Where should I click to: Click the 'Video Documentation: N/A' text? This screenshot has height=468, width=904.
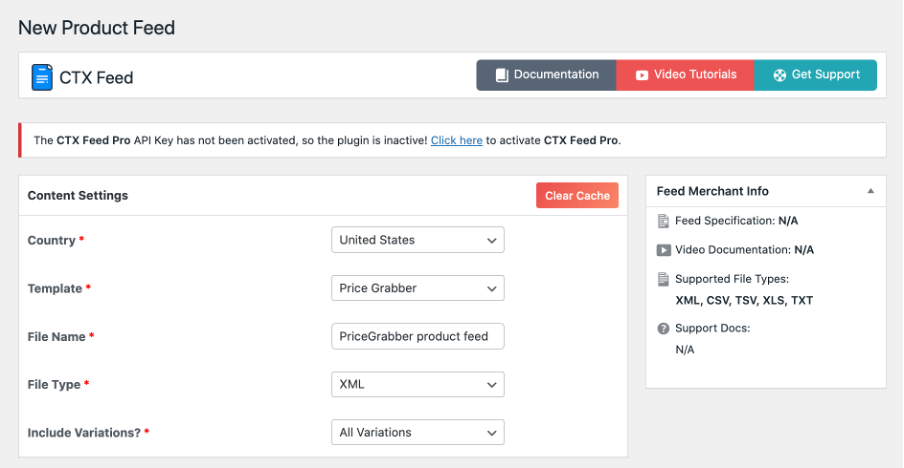pyautogui.click(x=744, y=250)
